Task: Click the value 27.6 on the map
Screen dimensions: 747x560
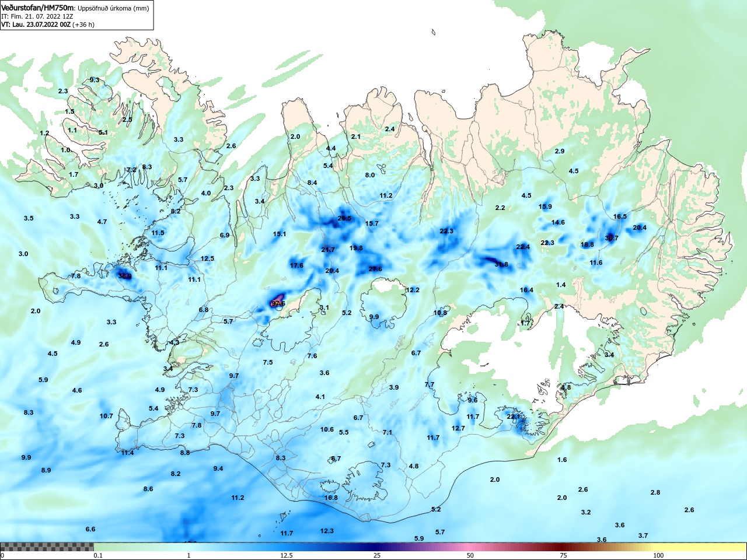Action: point(376,269)
